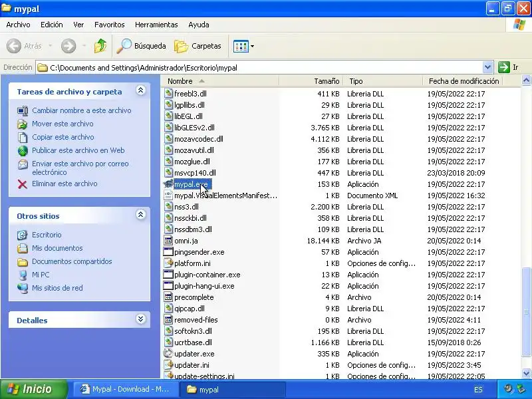
Task: Click Publicar este archivo en Web
Action: click(78, 150)
